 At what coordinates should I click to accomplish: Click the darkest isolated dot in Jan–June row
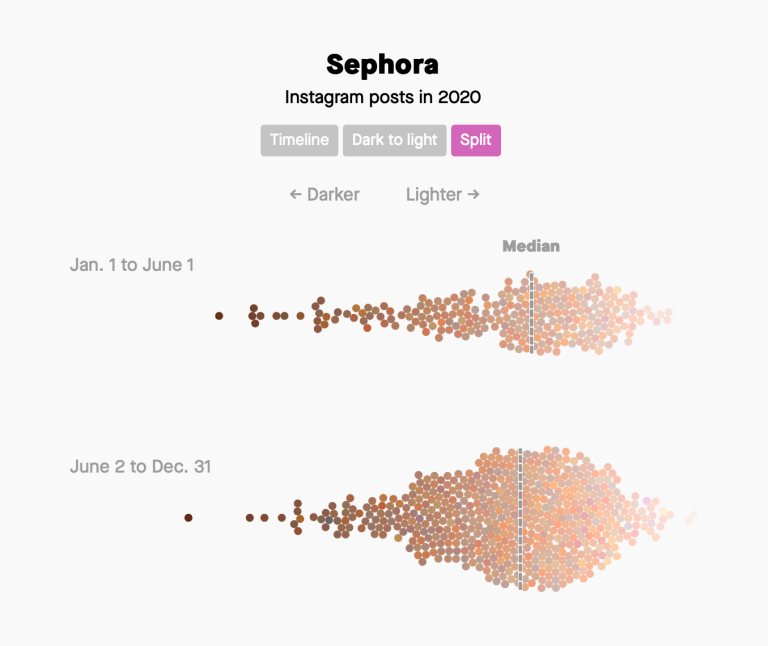tap(219, 316)
